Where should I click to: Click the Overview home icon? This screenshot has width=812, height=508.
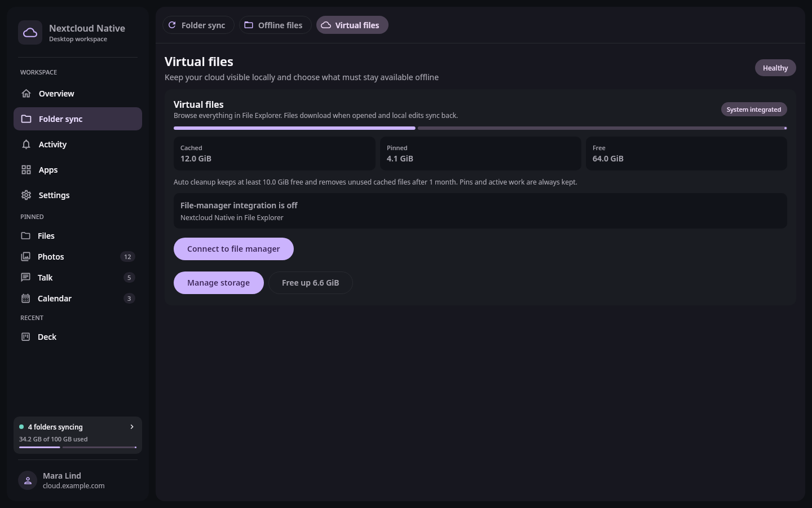26,94
